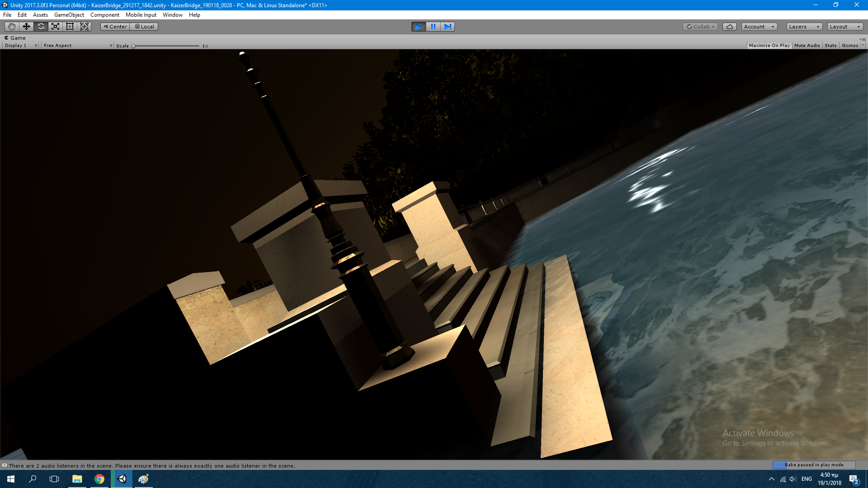Open Chrome from the taskbar

[99, 479]
